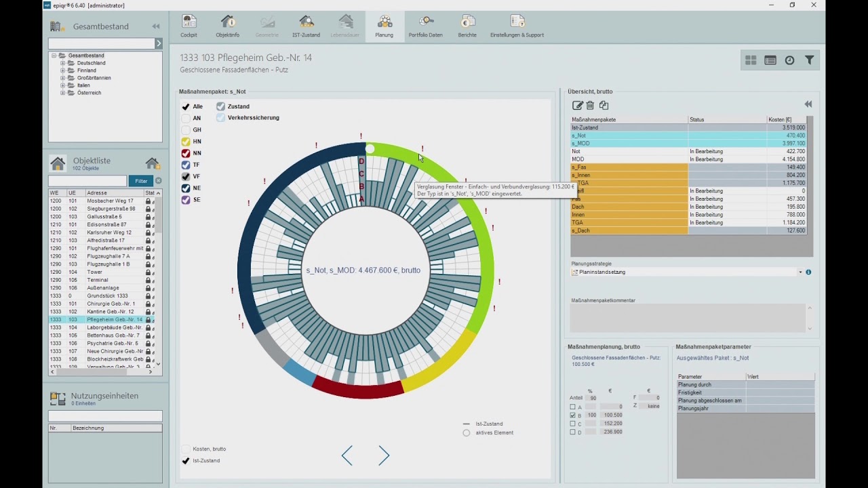868x488 pixels.
Task: Check condition class A checkbox
Action: [573, 407]
